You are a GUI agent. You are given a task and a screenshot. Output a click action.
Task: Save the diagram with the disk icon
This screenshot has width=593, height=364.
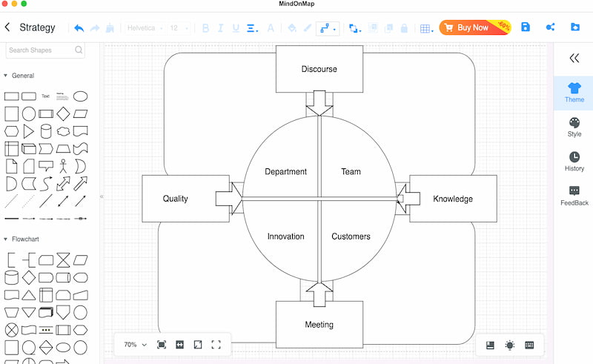(526, 27)
